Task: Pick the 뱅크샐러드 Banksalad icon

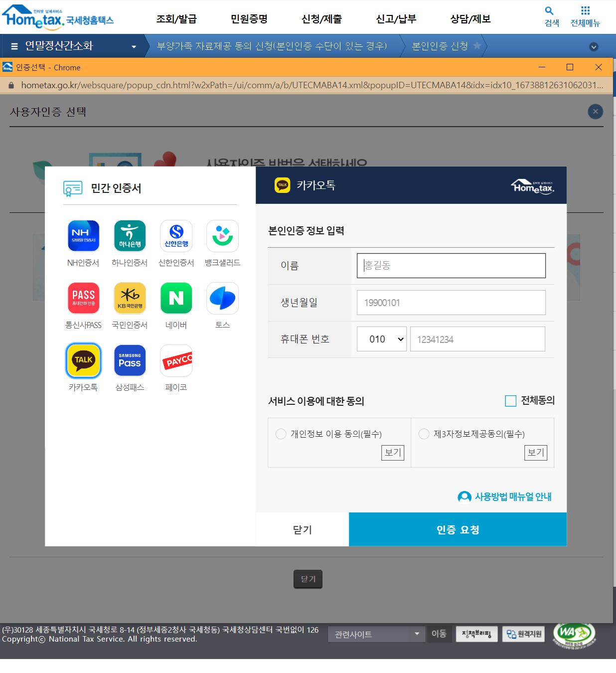Action: pos(222,236)
